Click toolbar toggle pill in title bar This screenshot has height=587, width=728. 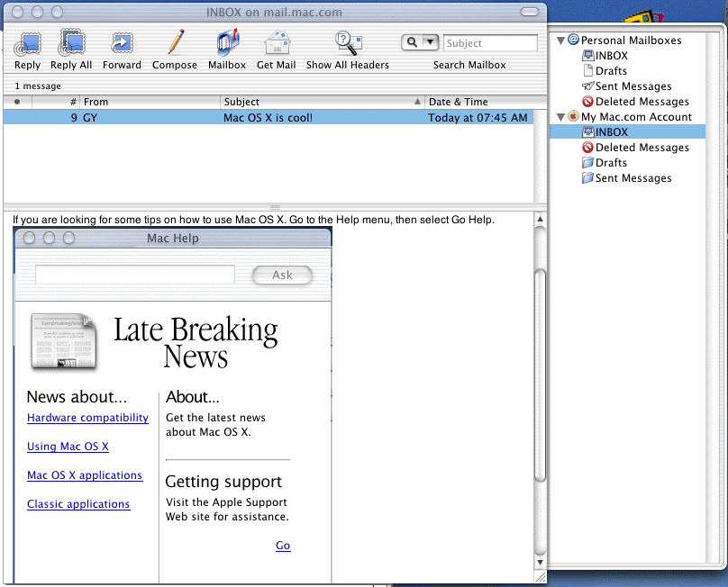[529, 12]
